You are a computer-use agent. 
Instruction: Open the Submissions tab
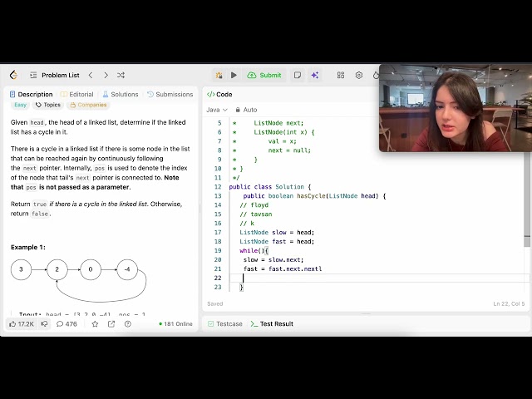coord(170,94)
